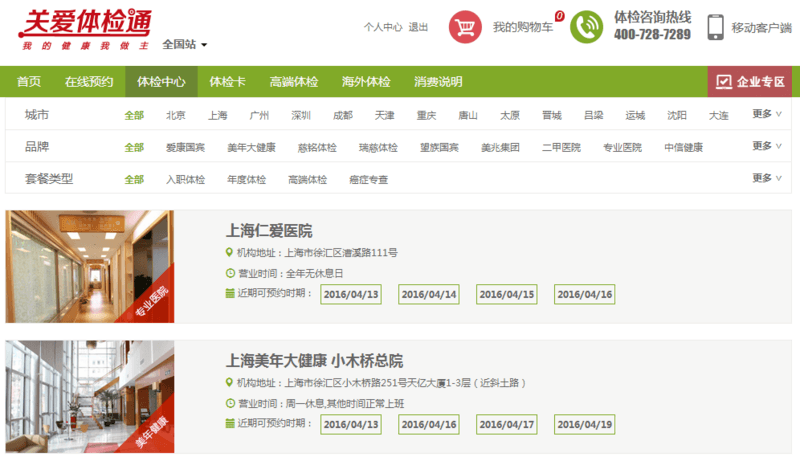Filter package type by 年度体检
The height and width of the screenshot is (461, 800).
point(246,180)
